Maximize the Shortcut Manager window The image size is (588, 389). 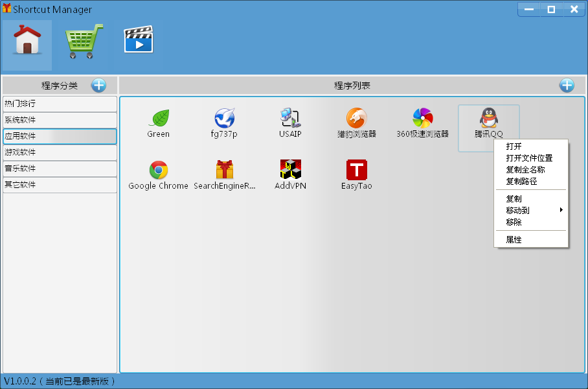551,9
